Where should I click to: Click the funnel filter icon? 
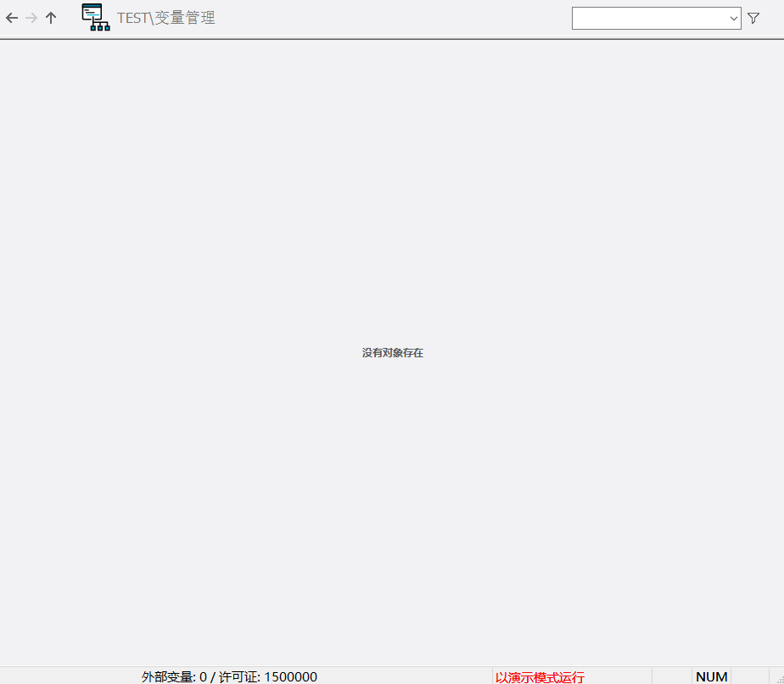point(753,18)
